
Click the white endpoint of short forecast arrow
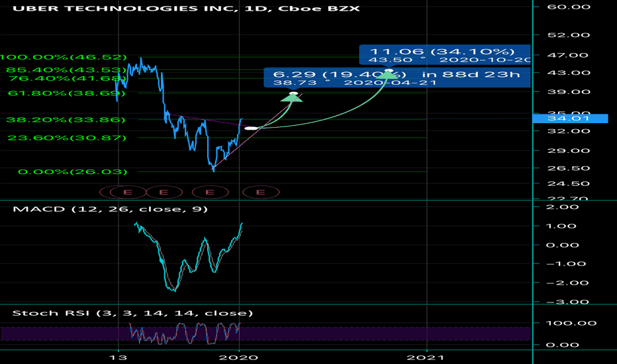[x=293, y=93]
